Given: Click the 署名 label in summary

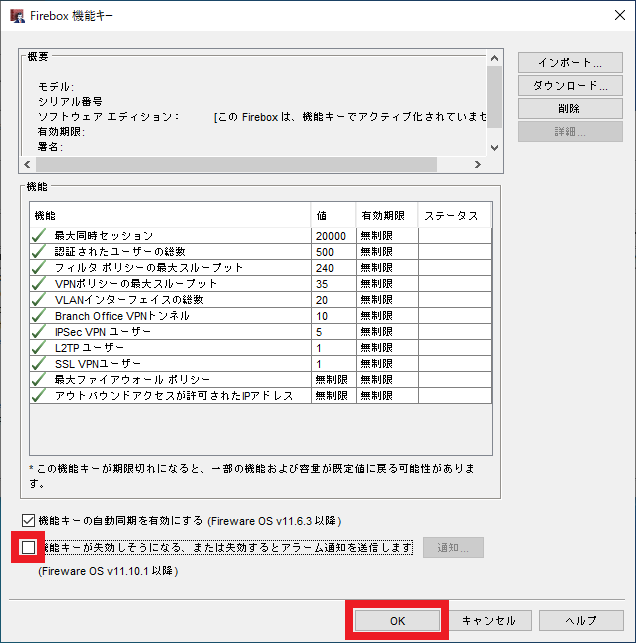Looking at the screenshot, I should (x=50, y=147).
